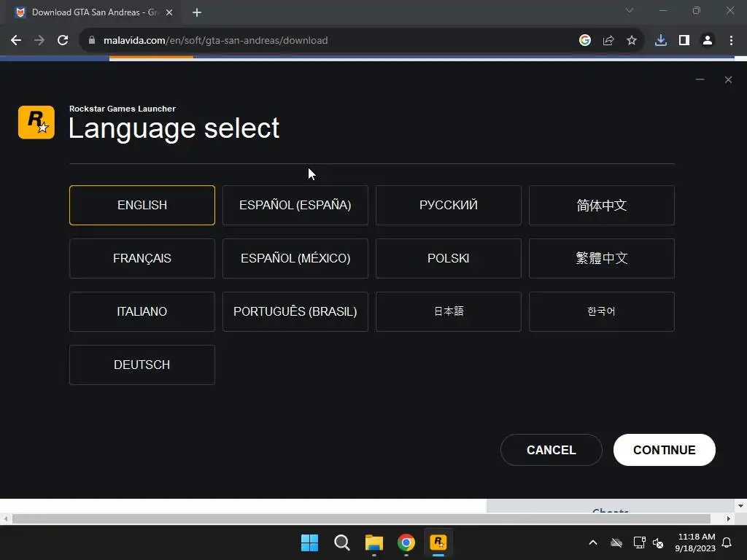Image resolution: width=747 pixels, height=560 pixels.
Task: Minimize the Rockstar Launcher installer window
Action: [x=700, y=79]
